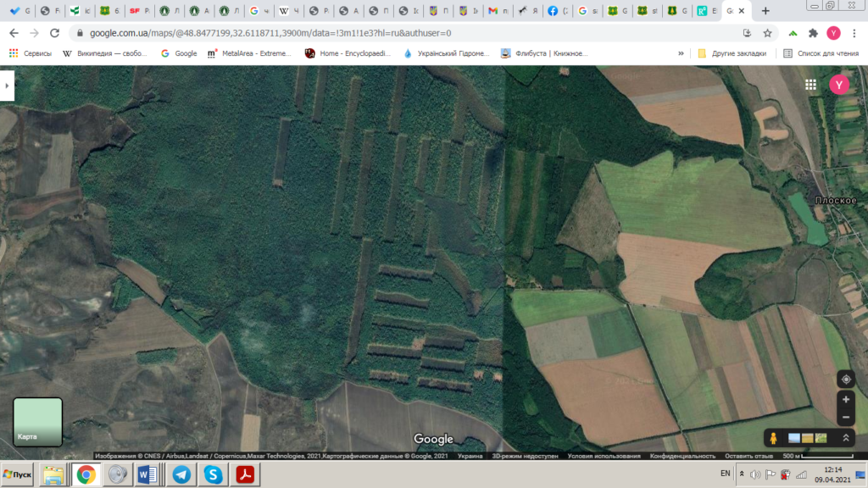This screenshot has width=868, height=488.
Task: Bookmark this page with star icon
Action: 767,33
